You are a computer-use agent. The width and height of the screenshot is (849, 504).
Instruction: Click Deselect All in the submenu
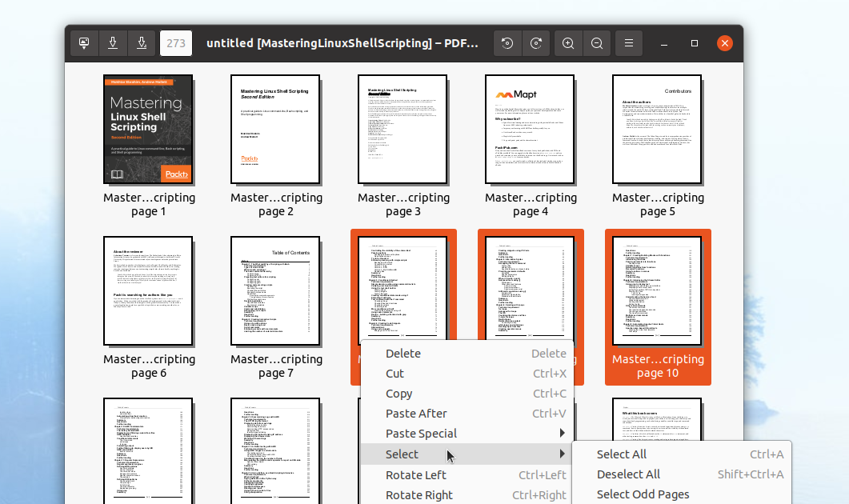[683, 474]
